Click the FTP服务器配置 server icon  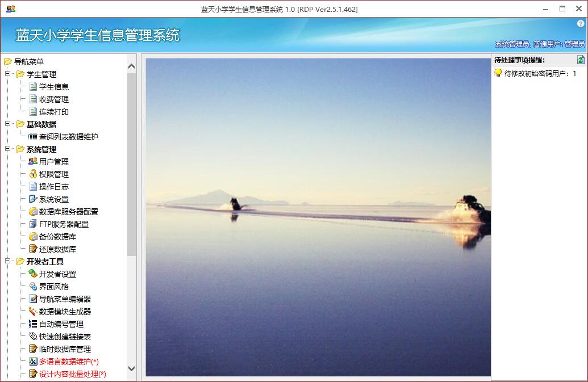[33, 224]
